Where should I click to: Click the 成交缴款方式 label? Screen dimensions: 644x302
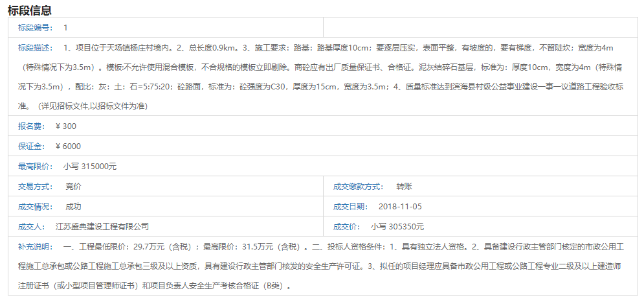pos(357,187)
